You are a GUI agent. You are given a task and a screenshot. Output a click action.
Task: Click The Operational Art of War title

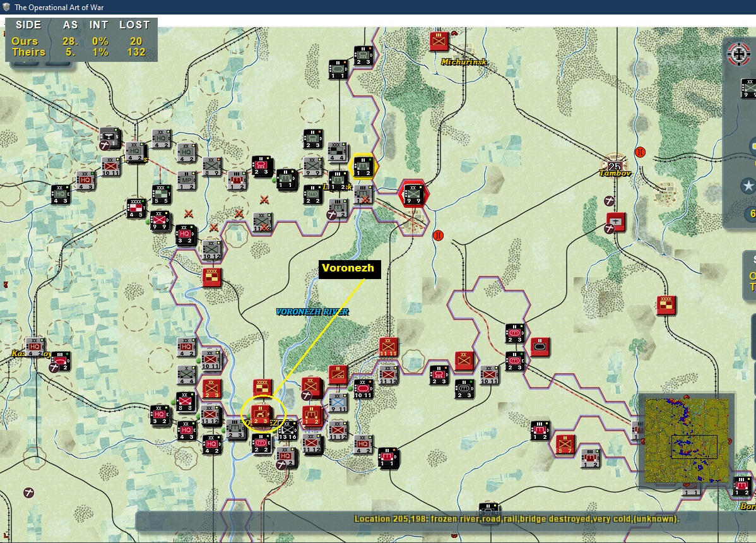pos(59,7)
